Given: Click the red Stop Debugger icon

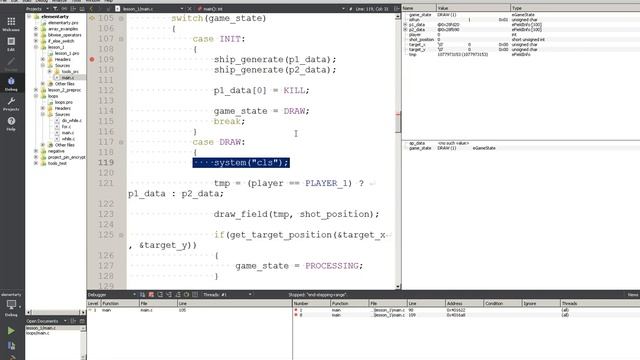Looking at the screenshot, I should click(x=151, y=294).
